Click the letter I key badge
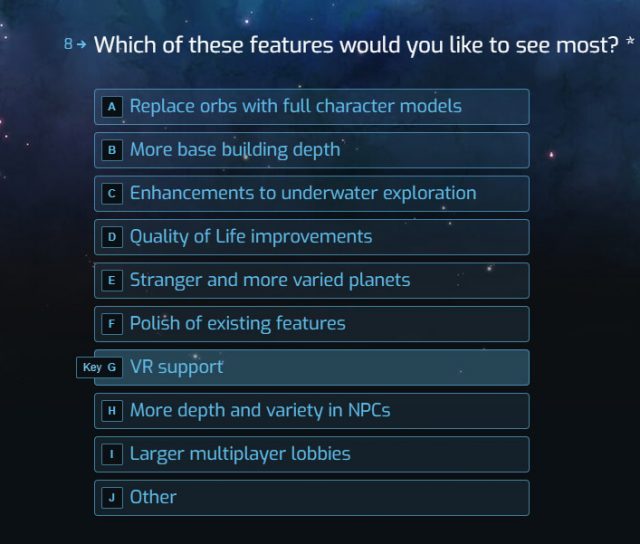Screen dimensions: 640x544 [112, 454]
